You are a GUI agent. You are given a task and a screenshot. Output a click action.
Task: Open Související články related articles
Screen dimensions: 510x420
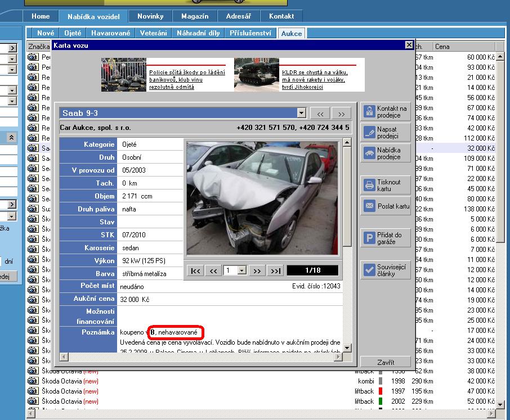[386, 270]
